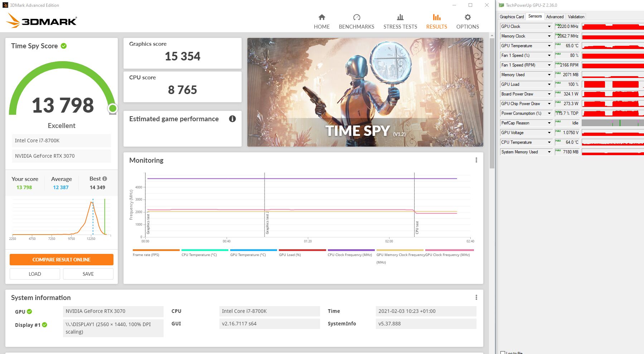The image size is (644, 354).
Task: Go to the HOME section in 3DMark
Action: click(x=322, y=21)
